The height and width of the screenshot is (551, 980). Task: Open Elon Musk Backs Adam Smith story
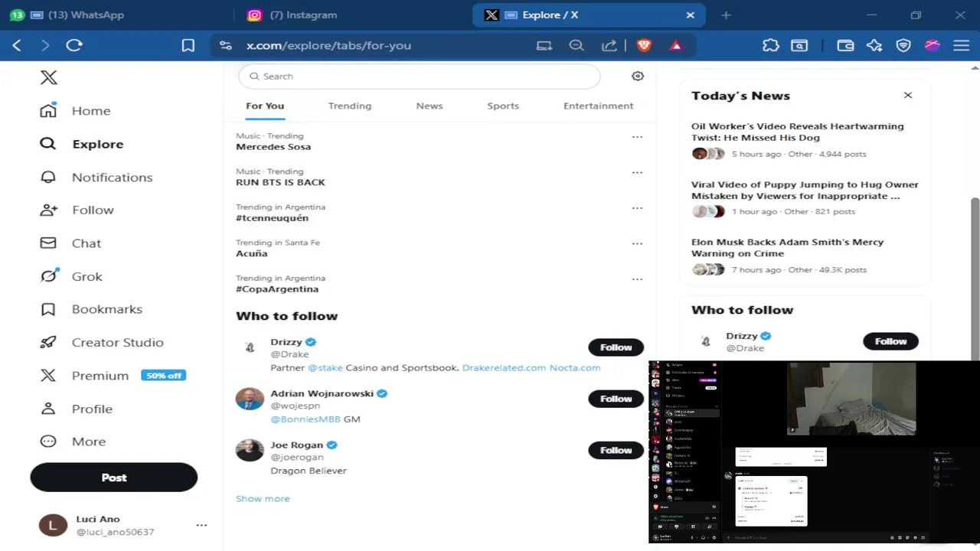click(x=787, y=248)
